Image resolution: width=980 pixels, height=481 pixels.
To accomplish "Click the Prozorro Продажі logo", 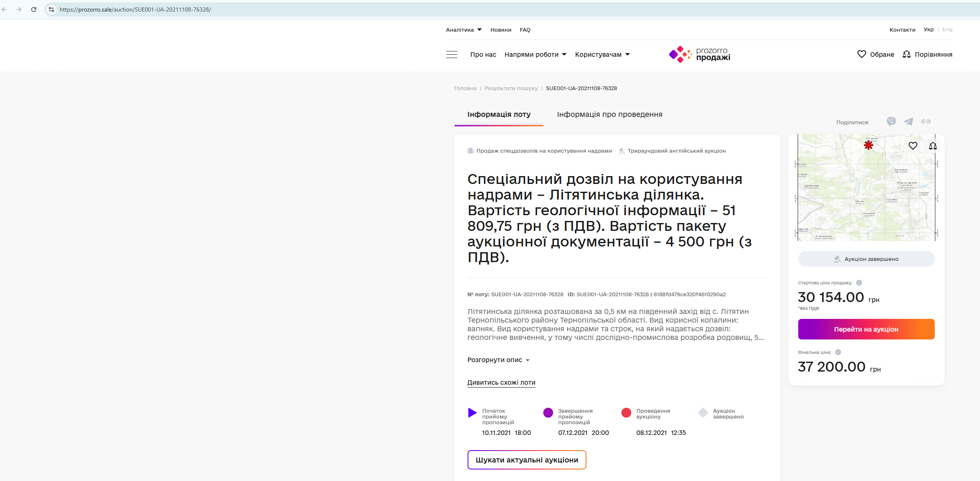I will coord(700,54).
